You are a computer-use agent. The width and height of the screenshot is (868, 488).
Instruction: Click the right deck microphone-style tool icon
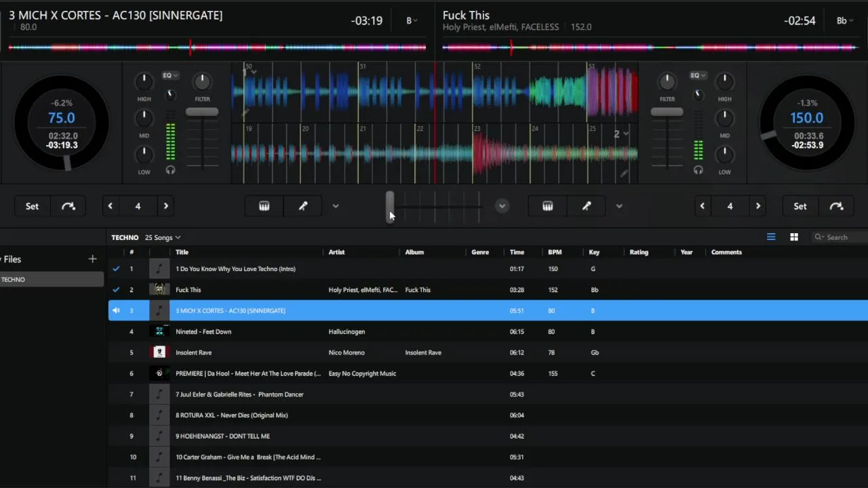[587, 206]
